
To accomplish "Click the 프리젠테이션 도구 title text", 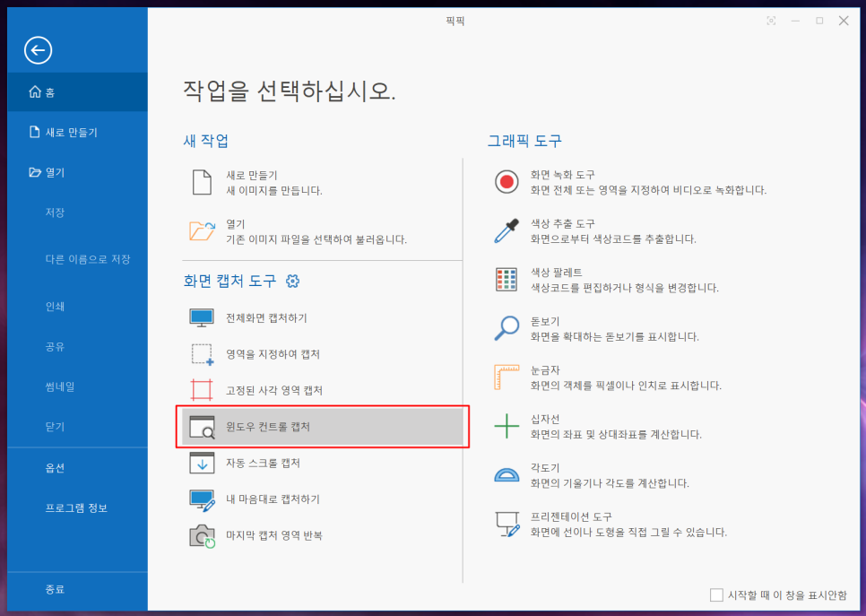I will click(571, 516).
